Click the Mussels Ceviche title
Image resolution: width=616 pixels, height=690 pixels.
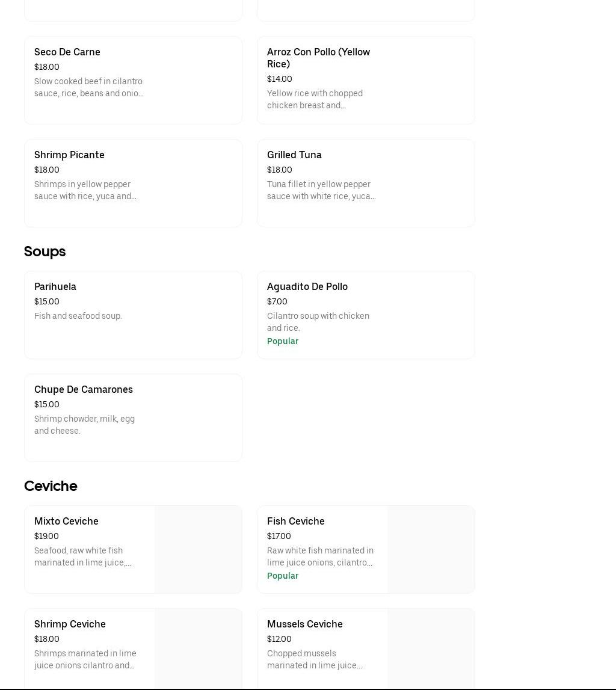(x=304, y=624)
